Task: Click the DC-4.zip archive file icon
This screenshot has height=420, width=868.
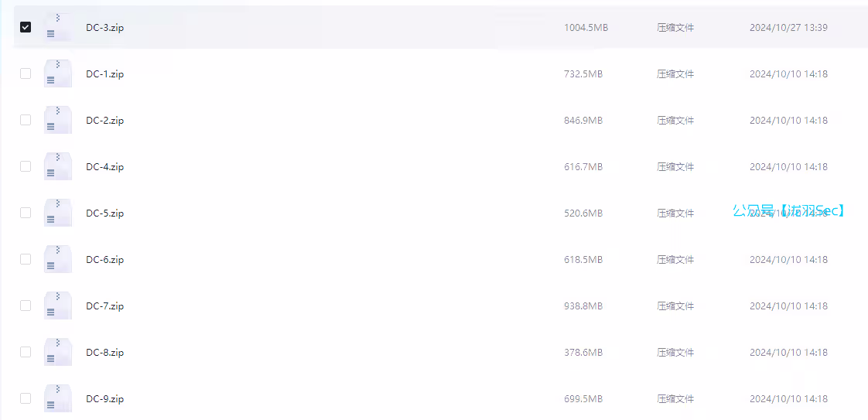Action: 58,166
